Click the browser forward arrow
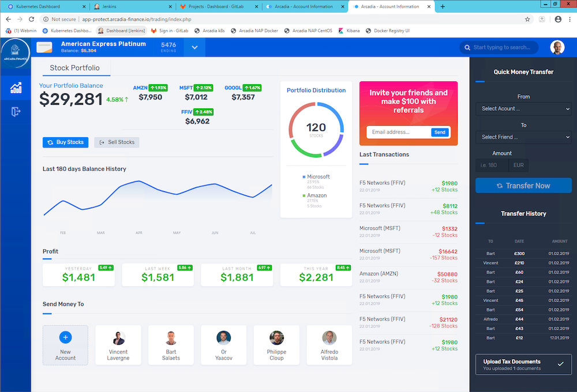 [20, 19]
